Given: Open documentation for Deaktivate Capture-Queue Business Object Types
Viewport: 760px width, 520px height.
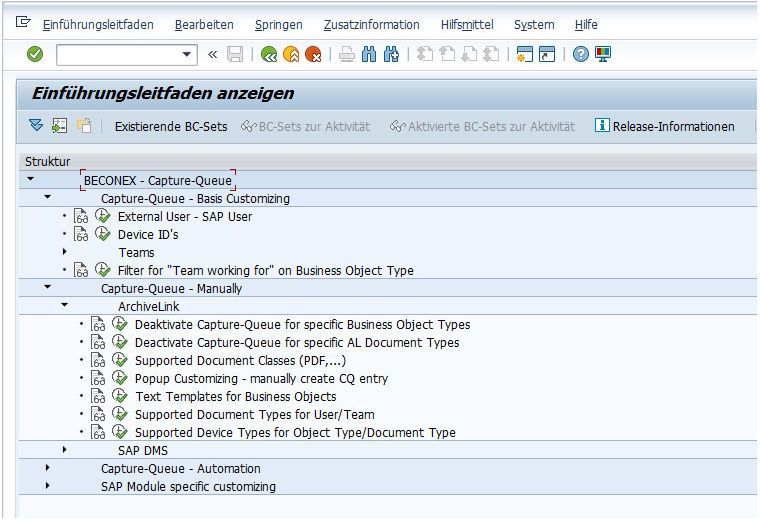Looking at the screenshot, I should 98,324.
